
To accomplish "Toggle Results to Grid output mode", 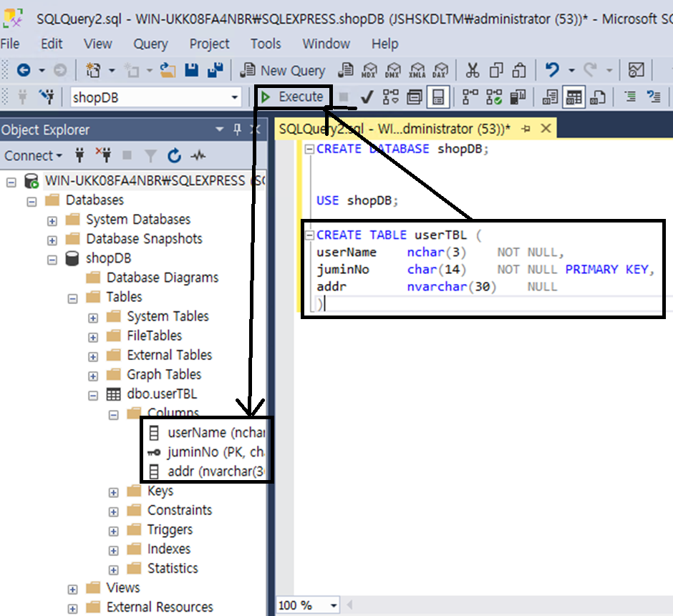I will (573, 97).
